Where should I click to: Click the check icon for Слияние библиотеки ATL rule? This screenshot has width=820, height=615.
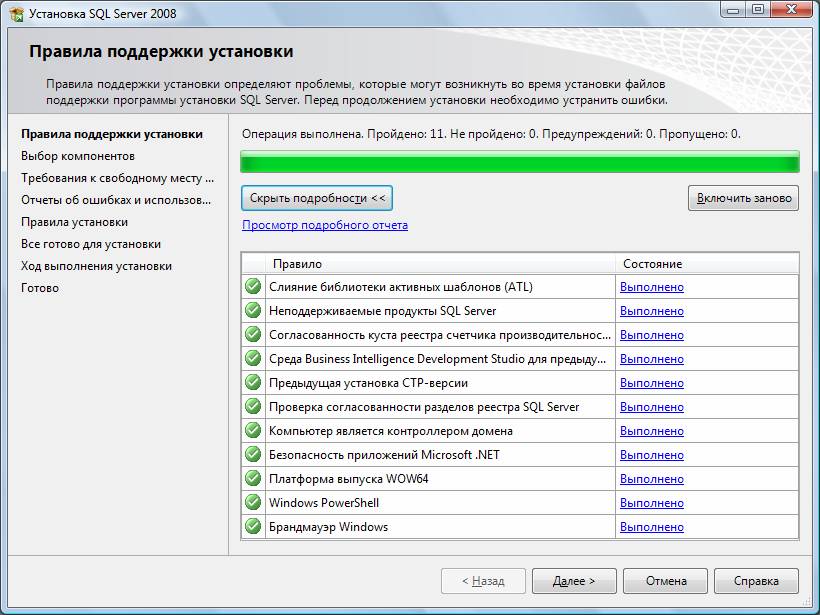[253, 287]
